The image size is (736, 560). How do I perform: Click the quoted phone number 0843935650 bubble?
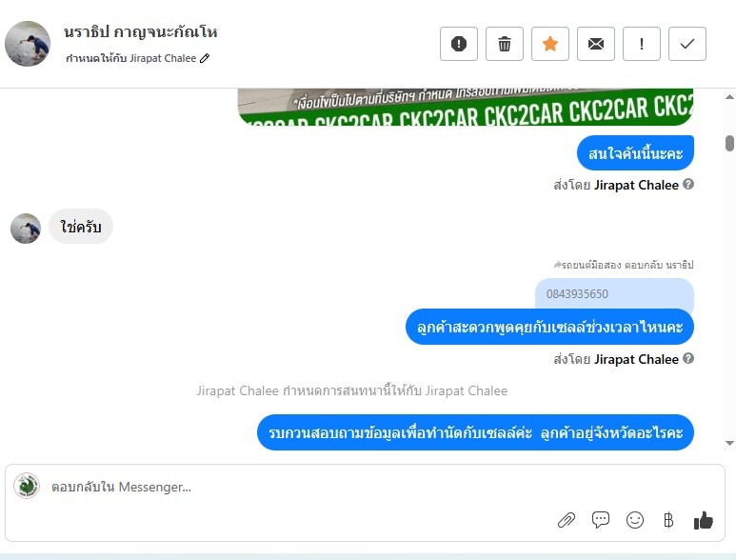[x=614, y=294]
